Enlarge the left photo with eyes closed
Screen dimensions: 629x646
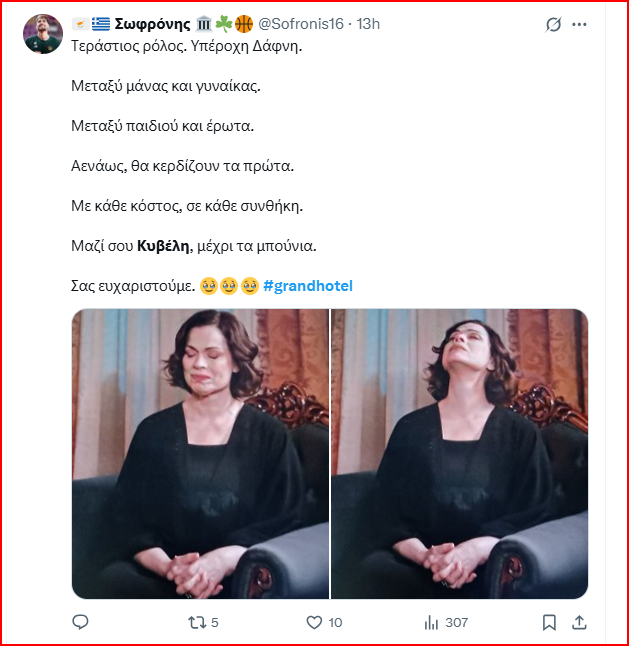coord(201,454)
